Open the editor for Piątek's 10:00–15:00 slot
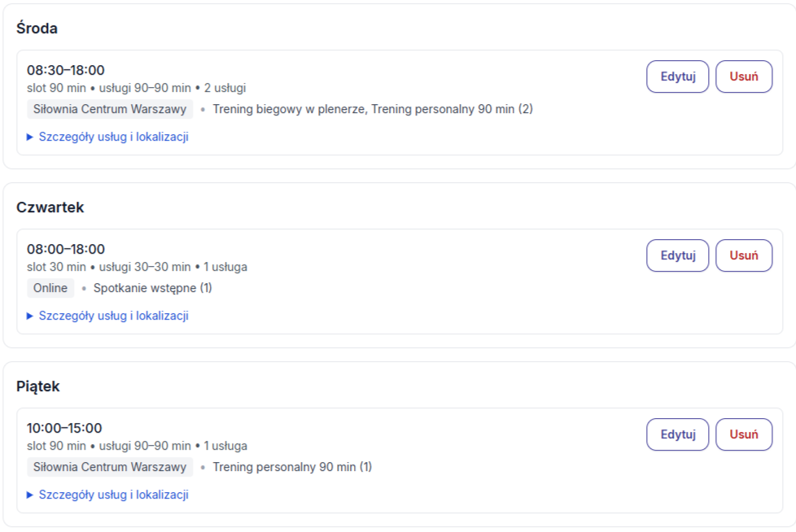 click(677, 434)
